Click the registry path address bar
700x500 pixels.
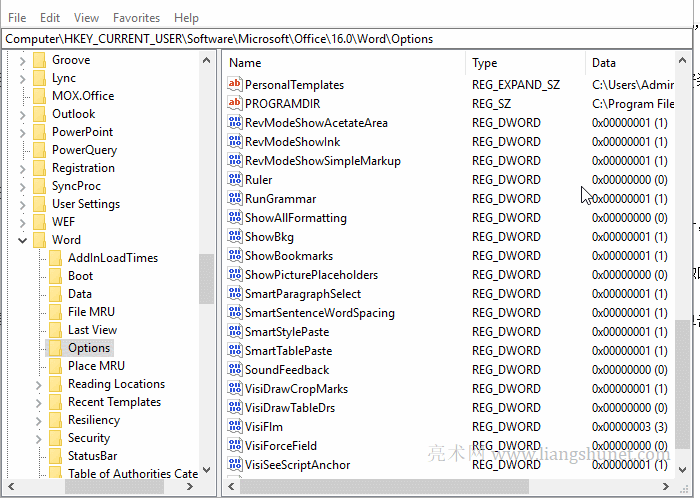tap(347, 39)
